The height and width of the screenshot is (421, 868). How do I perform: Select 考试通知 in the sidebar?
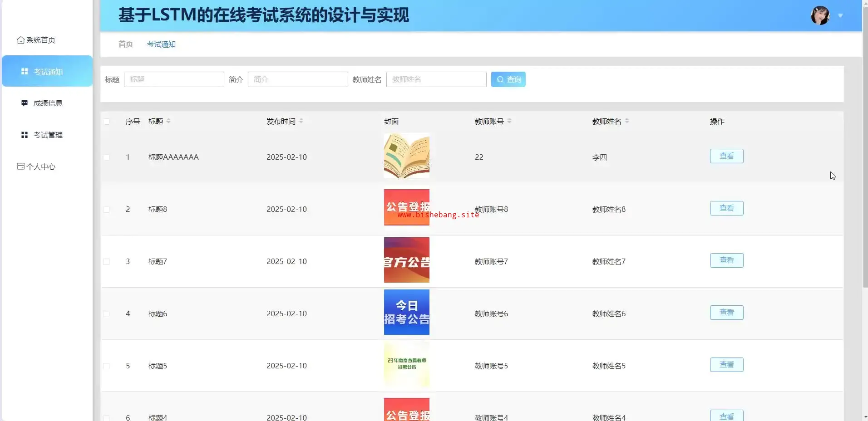[47, 71]
